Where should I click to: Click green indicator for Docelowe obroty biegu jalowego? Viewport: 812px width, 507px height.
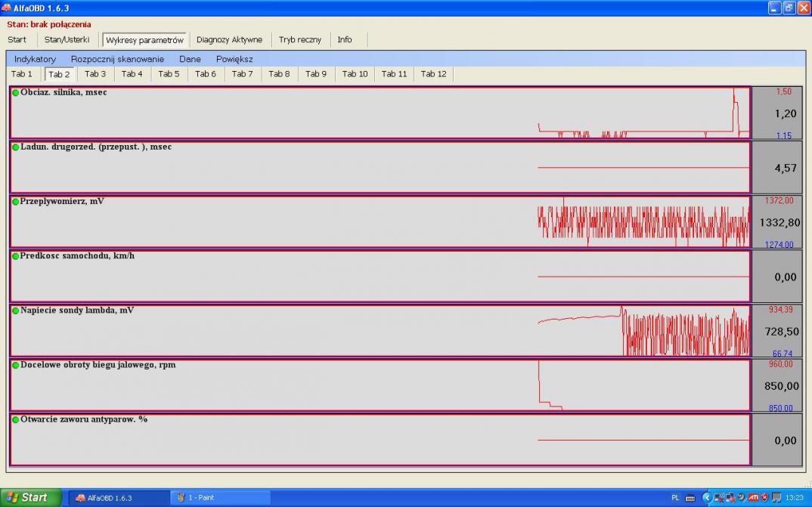(15, 365)
